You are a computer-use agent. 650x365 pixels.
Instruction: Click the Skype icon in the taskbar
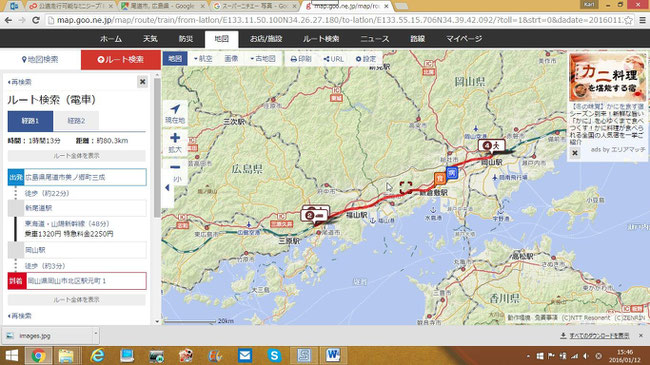click(x=274, y=355)
